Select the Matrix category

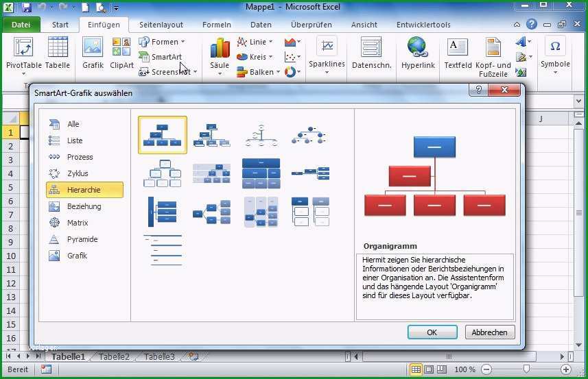(x=85, y=223)
